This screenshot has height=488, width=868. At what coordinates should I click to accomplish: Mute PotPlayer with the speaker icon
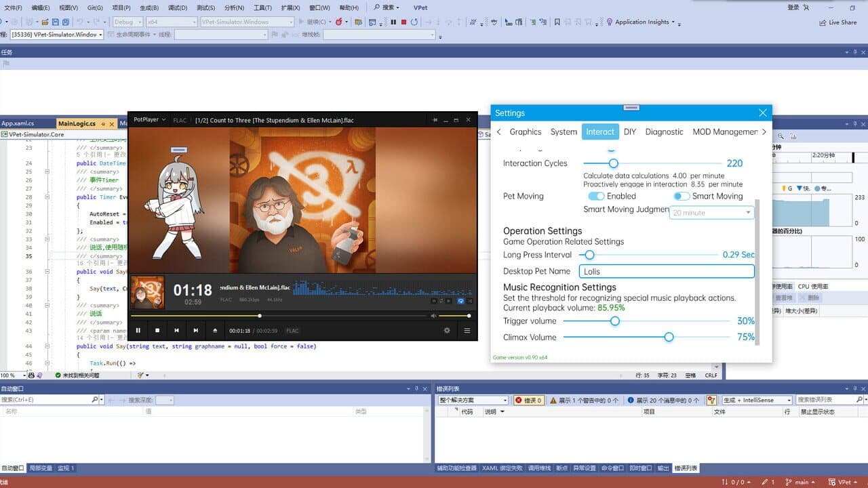coord(433,316)
